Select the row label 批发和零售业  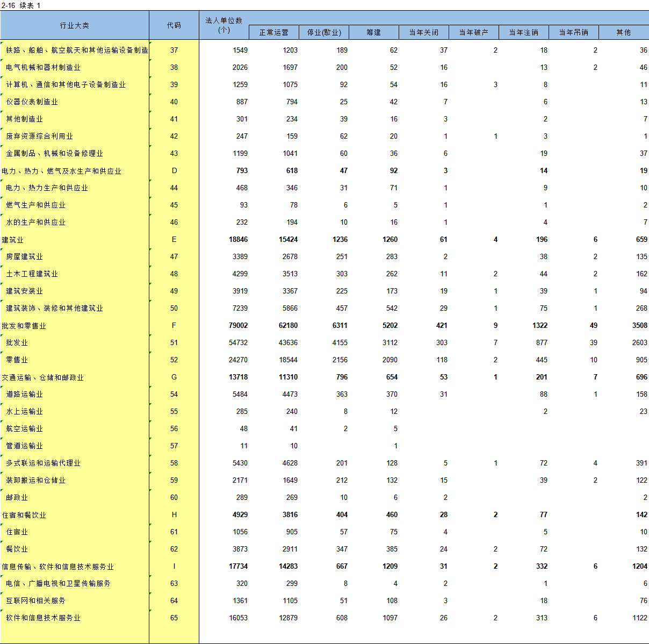click(24, 326)
